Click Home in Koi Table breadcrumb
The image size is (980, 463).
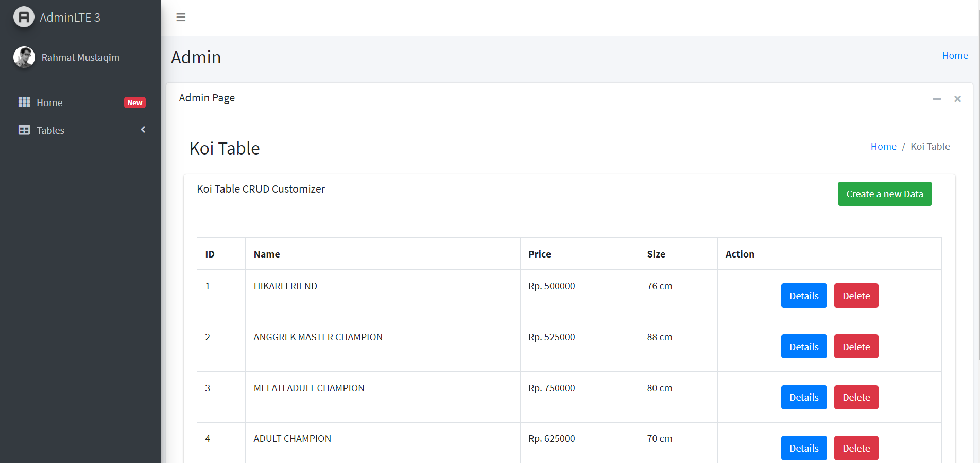[x=883, y=146]
